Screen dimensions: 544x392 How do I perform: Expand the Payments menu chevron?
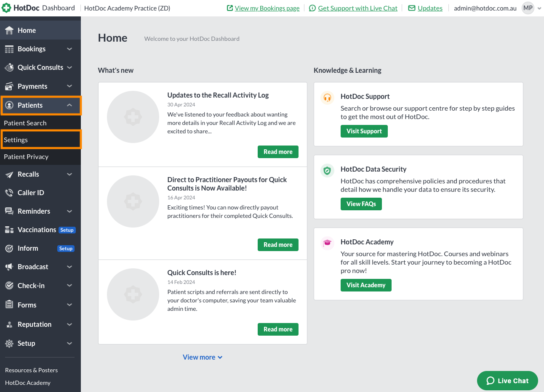pyautogui.click(x=69, y=86)
